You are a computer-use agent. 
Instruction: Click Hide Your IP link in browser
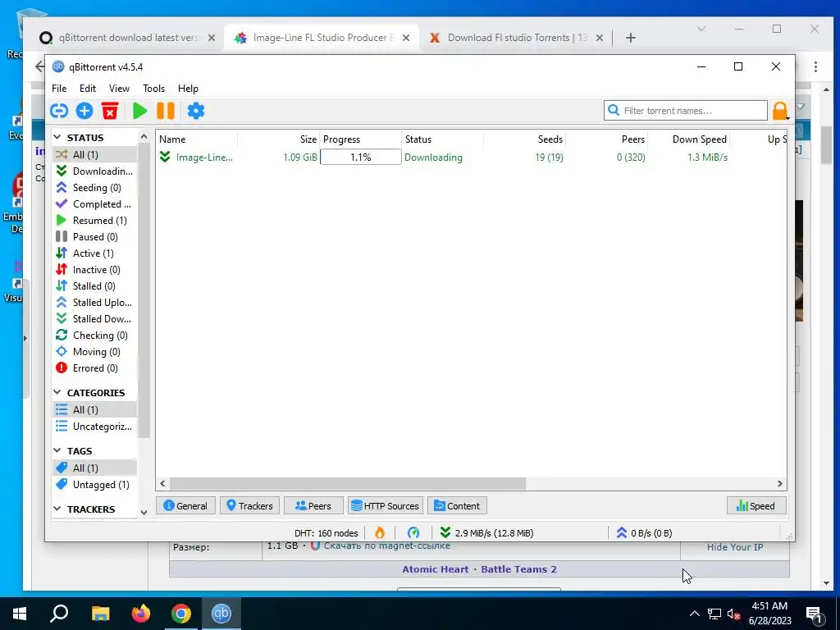pos(734,547)
